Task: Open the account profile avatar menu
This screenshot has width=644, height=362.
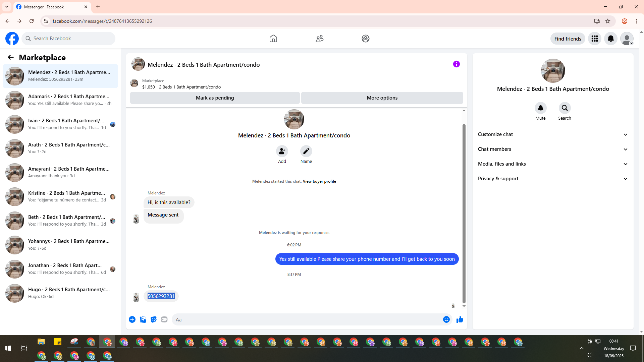Action: (627, 39)
